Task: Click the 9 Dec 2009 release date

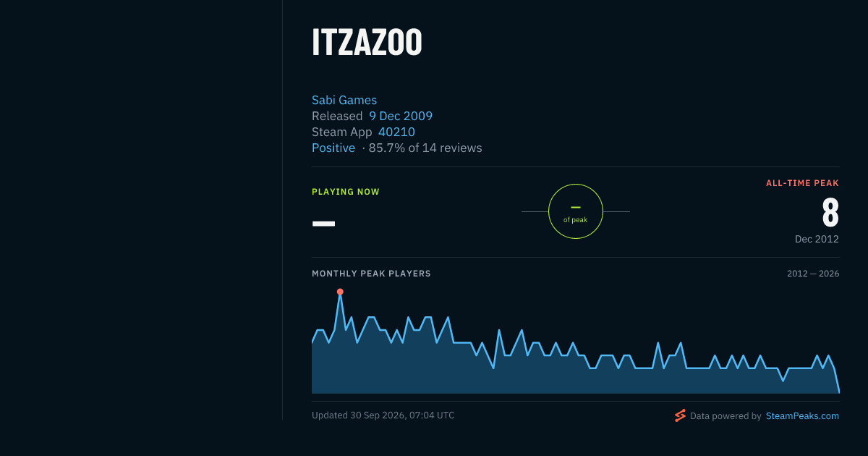Action: (x=401, y=117)
